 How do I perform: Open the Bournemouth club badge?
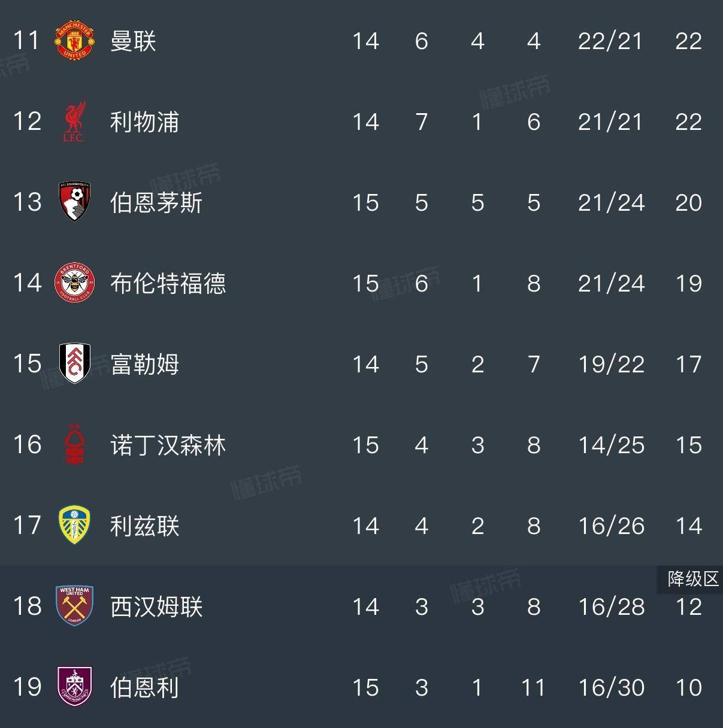pos(75,202)
